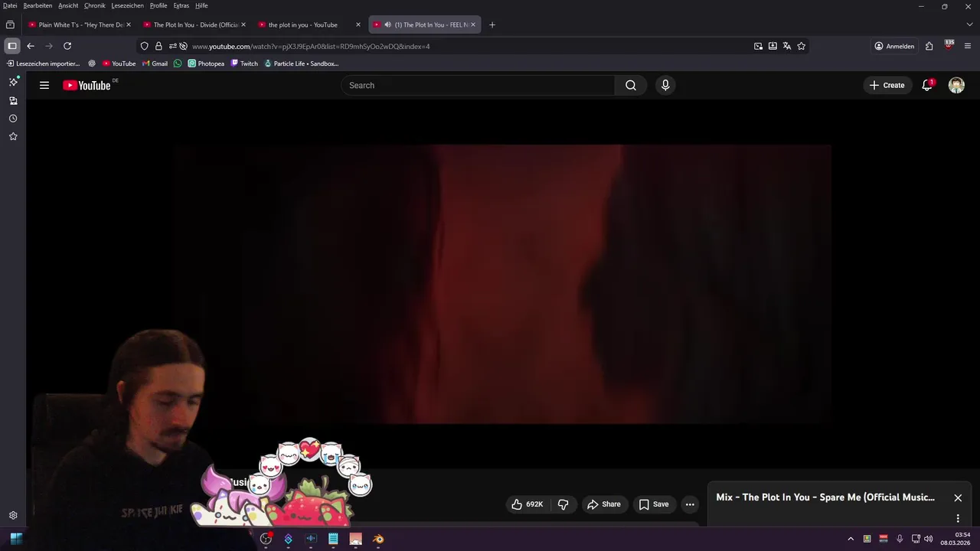The image size is (980, 551).
Task: Open the Chronik menu
Action: pyautogui.click(x=95, y=5)
